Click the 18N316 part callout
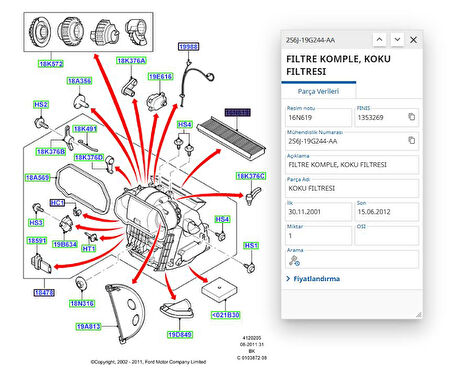This screenshot has height=377, width=452. coord(82,303)
